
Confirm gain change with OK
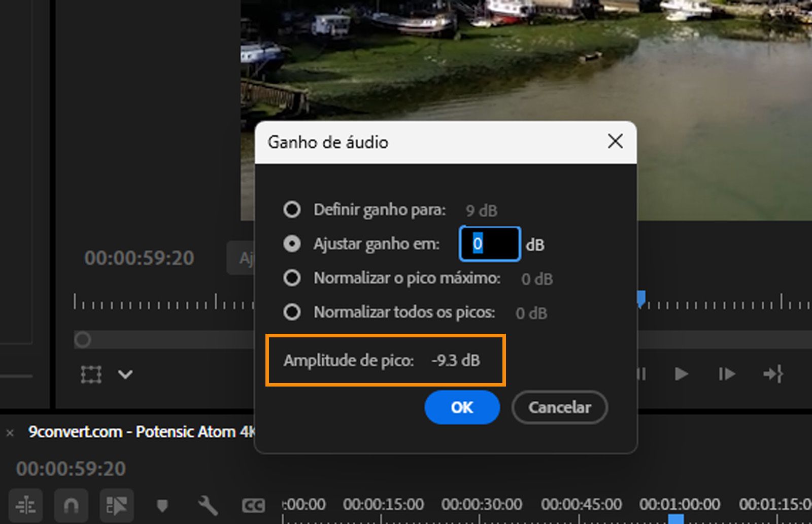click(461, 407)
